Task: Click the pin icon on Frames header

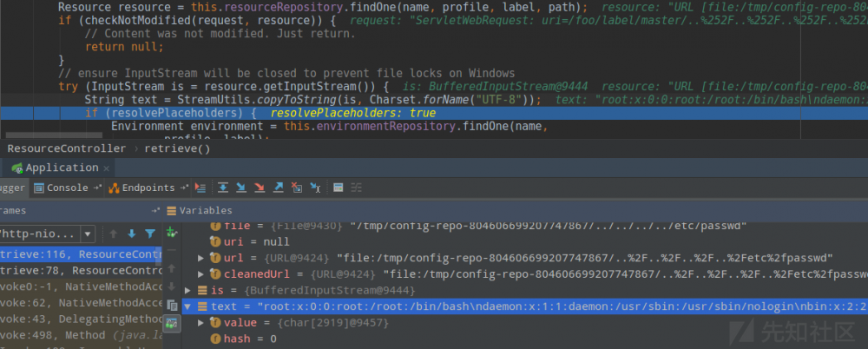Action: coord(155,210)
